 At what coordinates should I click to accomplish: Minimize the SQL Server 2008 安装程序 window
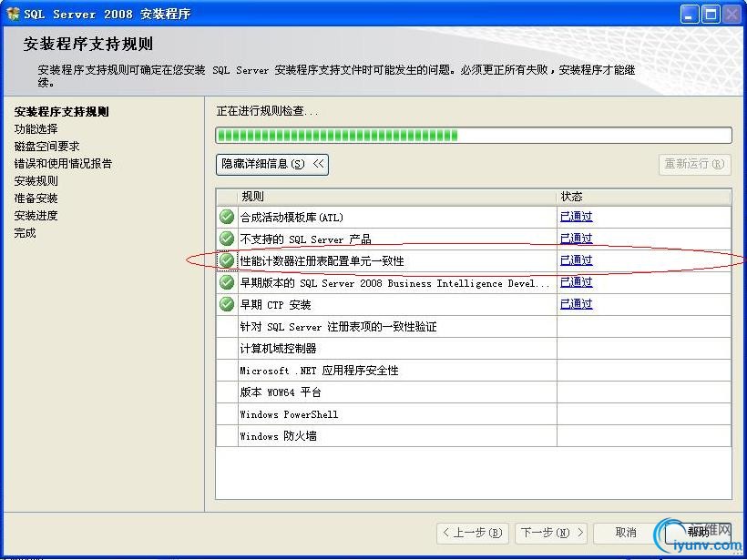(x=689, y=15)
